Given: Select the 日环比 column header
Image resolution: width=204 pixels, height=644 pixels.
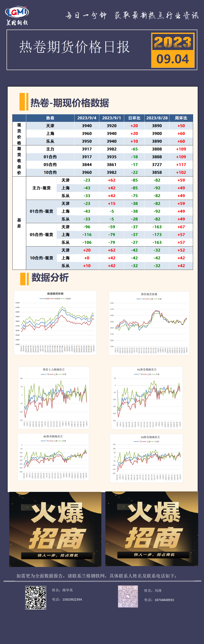Looking at the screenshot, I should (x=134, y=118).
